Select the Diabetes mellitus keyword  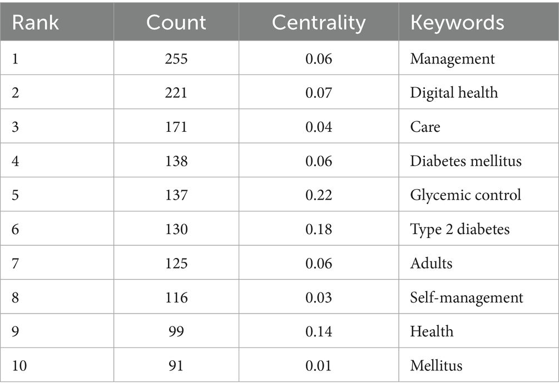(466, 161)
